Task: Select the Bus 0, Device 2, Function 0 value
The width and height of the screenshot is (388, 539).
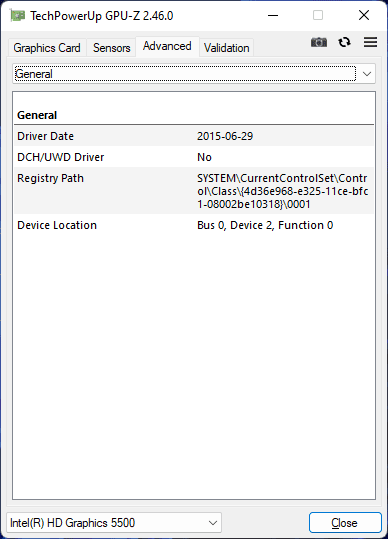Action: (265, 225)
